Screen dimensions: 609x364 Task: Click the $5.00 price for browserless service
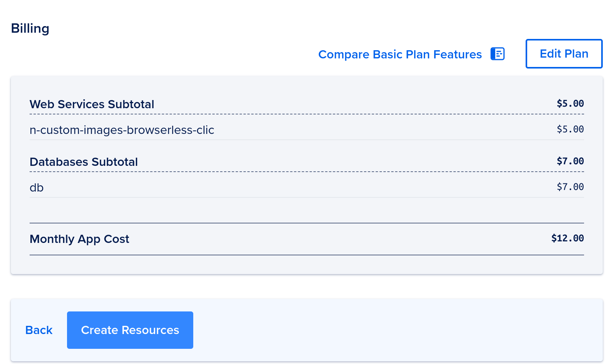(x=570, y=129)
